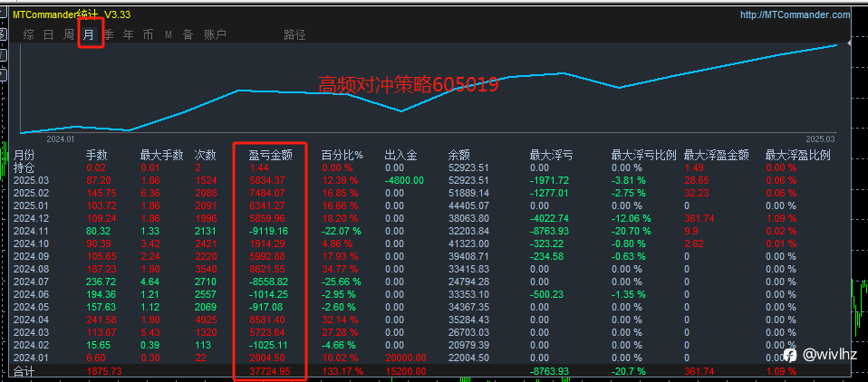The image size is (868, 382).
Task: Click the 余额 column header
Action: [x=458, y=156]
